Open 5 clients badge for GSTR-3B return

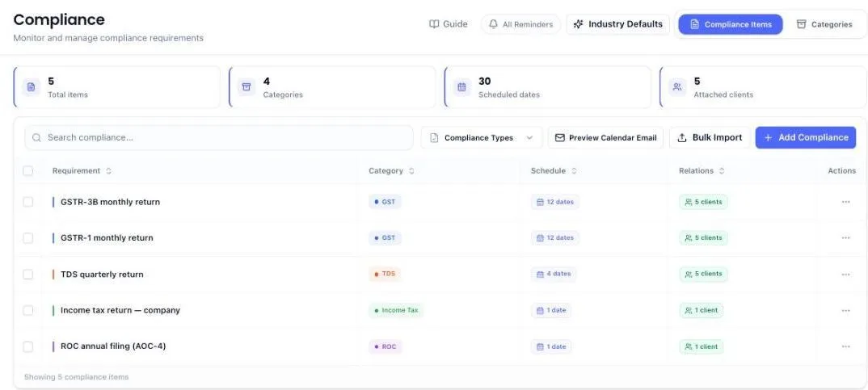click(703, 202)
